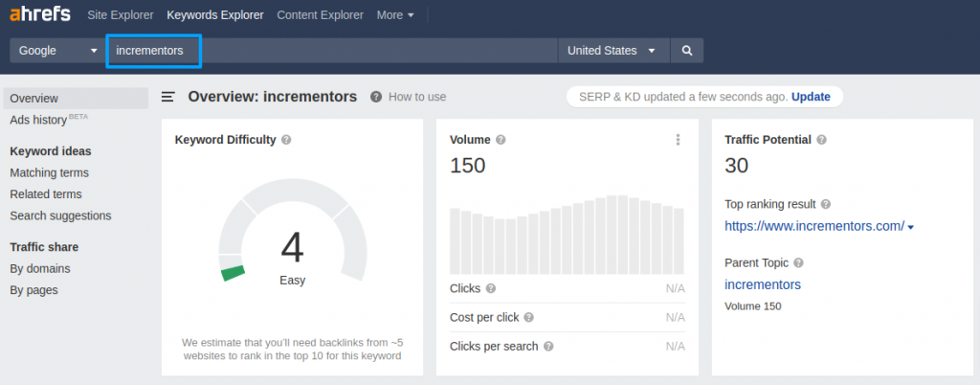
Task: Click the magnifier search button
Action: pyautogui.click(x=687, y=51)
